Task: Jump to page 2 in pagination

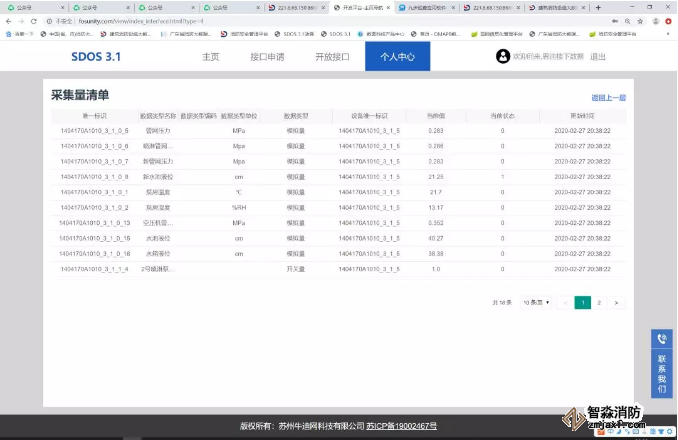Action: [x=599, y=302]
